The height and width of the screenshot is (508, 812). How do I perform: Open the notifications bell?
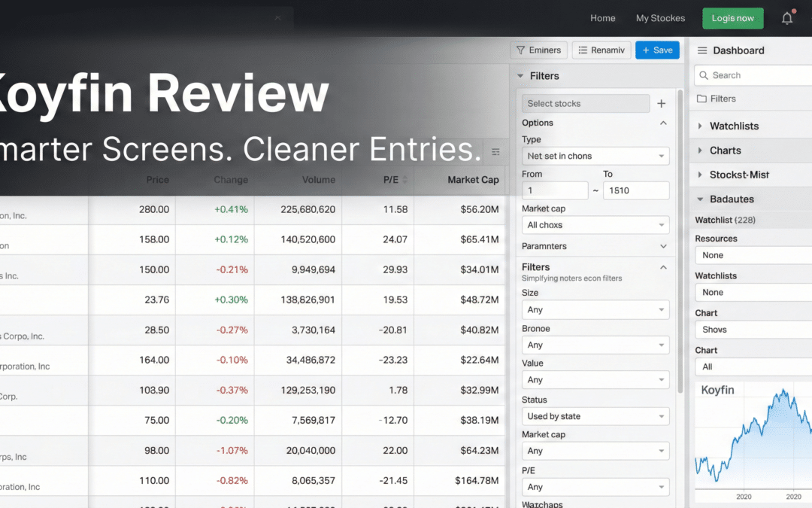pyautogui.click(x=786, y=18)
